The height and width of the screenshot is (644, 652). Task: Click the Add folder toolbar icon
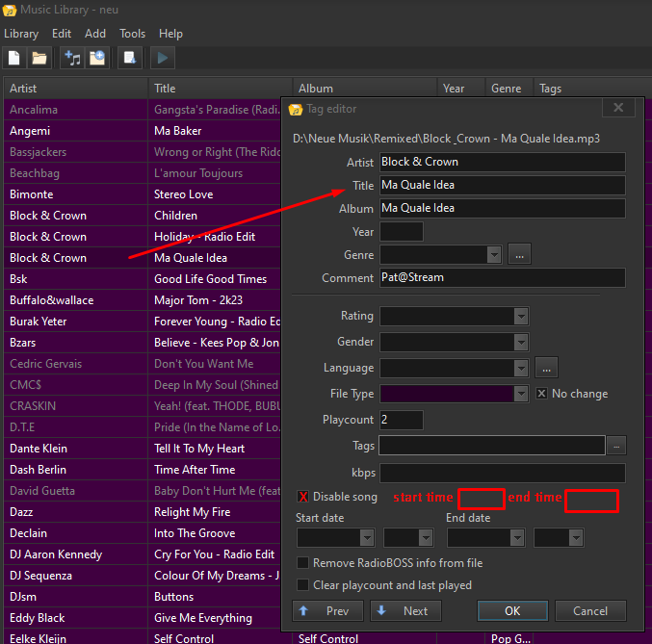pyautogui.click(x=97, y=58)
